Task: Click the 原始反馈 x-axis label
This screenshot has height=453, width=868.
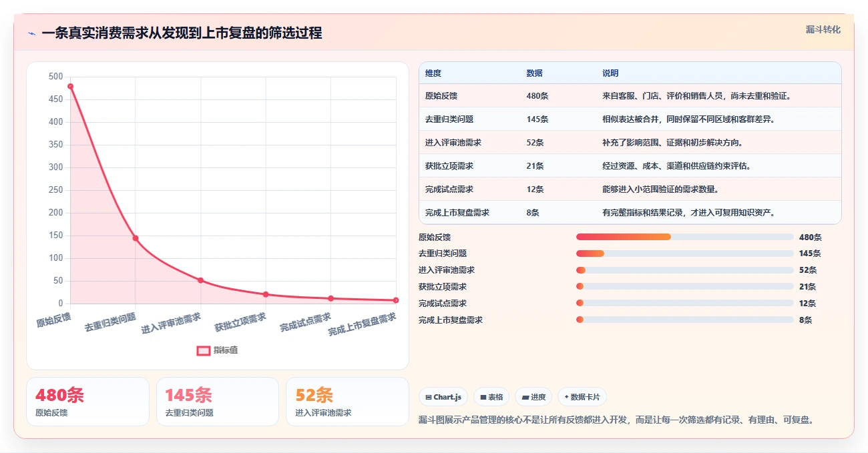Action: (x=54, y=319)
